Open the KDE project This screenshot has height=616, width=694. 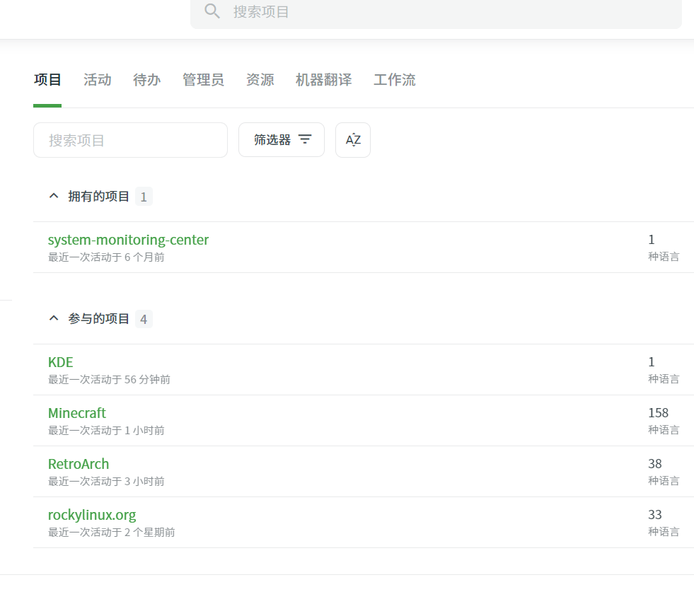pos(60,362)
